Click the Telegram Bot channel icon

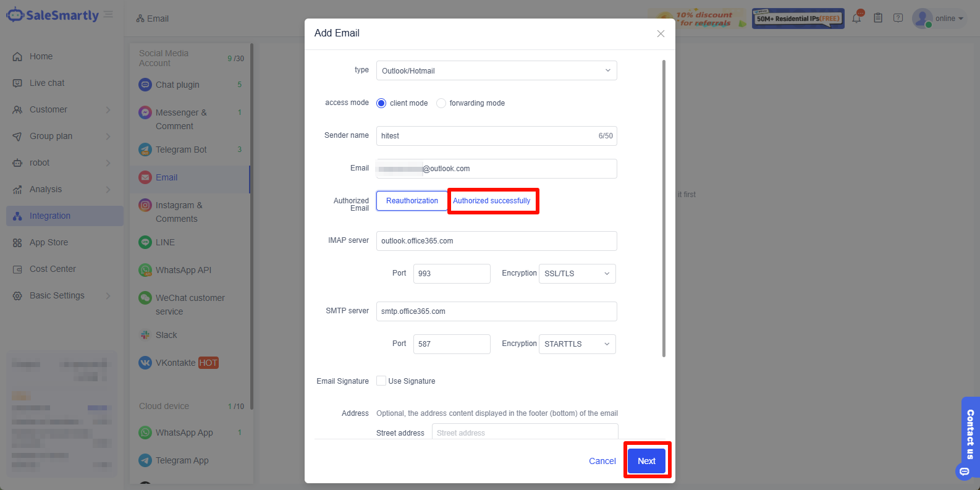pos(145,150)
